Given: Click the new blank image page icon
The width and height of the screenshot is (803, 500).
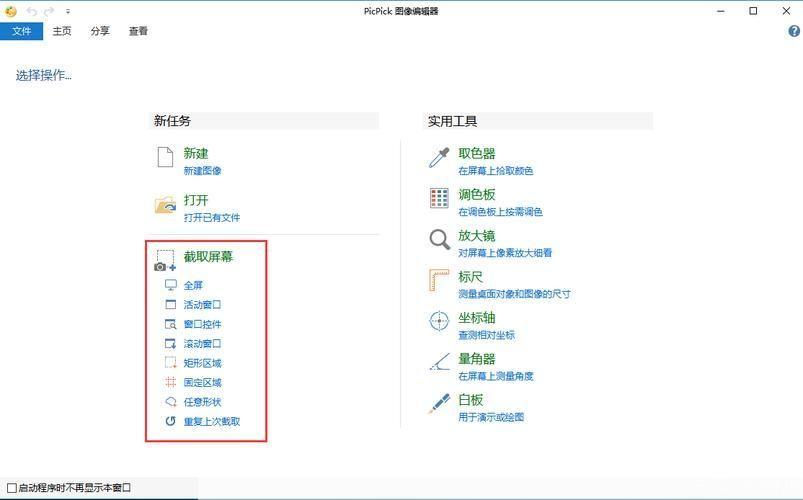Looking at the screenshot, I should click(x=165, y=157).
